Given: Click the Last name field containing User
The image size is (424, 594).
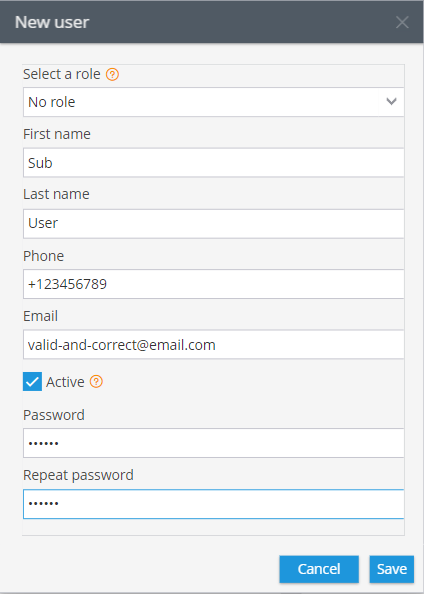Looking at the screenshot, I should coord(214,224).
